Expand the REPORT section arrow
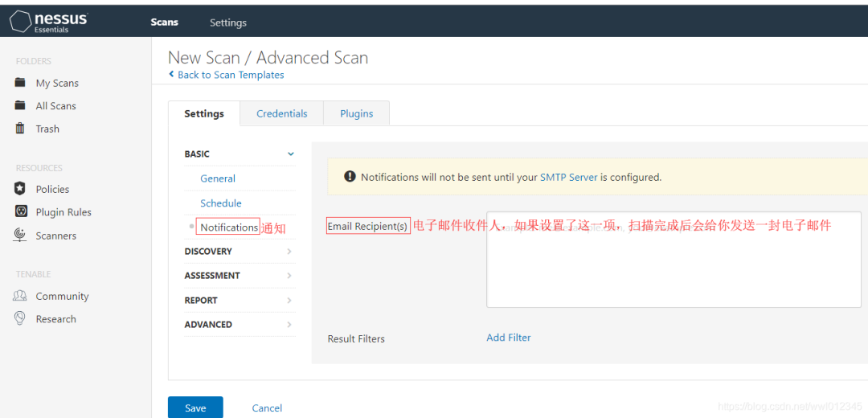 (x=289, y=300)
